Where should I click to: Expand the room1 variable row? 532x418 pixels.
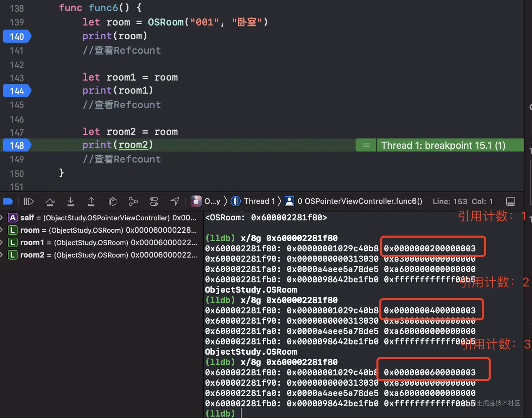[2, 243]
